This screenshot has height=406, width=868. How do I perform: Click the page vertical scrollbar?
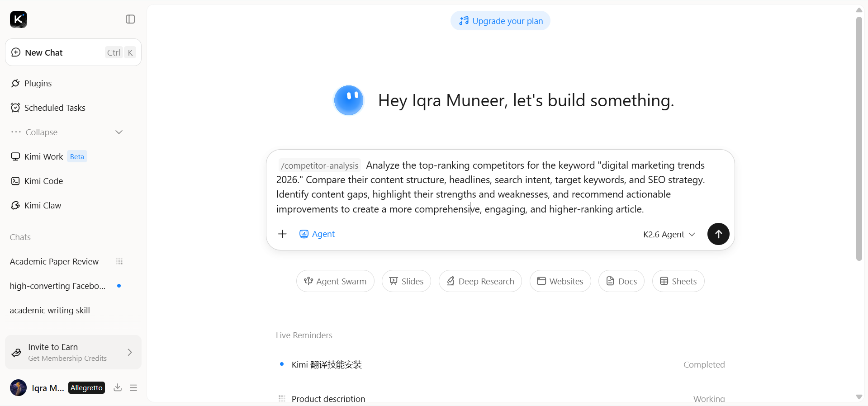point(859,139)
